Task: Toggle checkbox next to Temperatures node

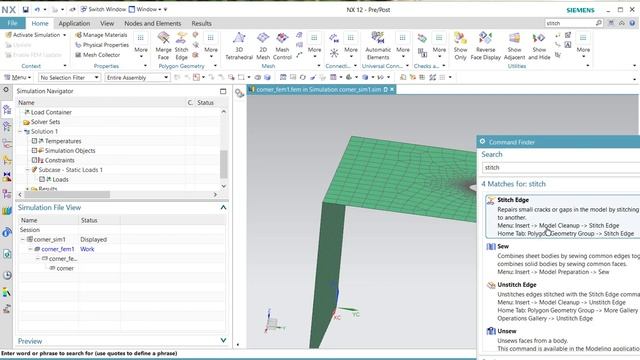Action: (x=34, y=141)
